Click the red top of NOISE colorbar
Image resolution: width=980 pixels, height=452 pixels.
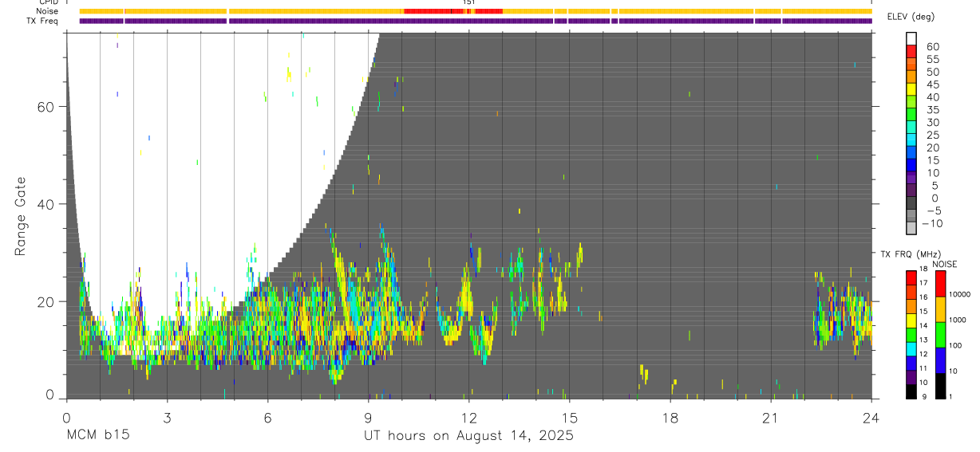point(941,284)
